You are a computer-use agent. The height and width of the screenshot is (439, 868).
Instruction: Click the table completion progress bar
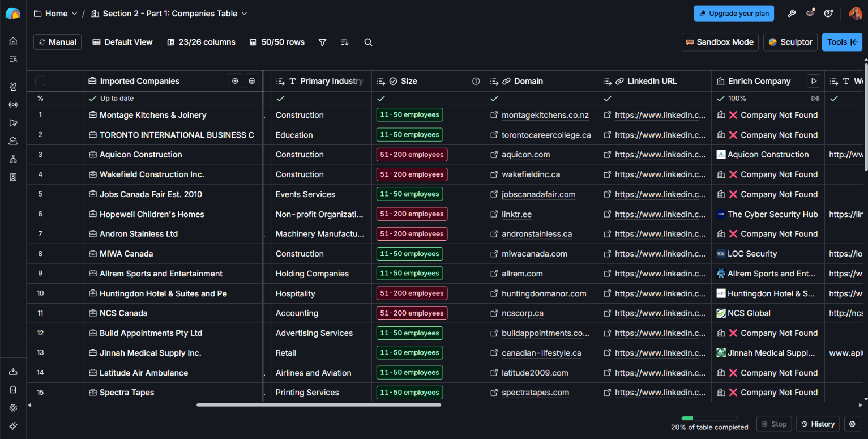click(x=709, y=419)
